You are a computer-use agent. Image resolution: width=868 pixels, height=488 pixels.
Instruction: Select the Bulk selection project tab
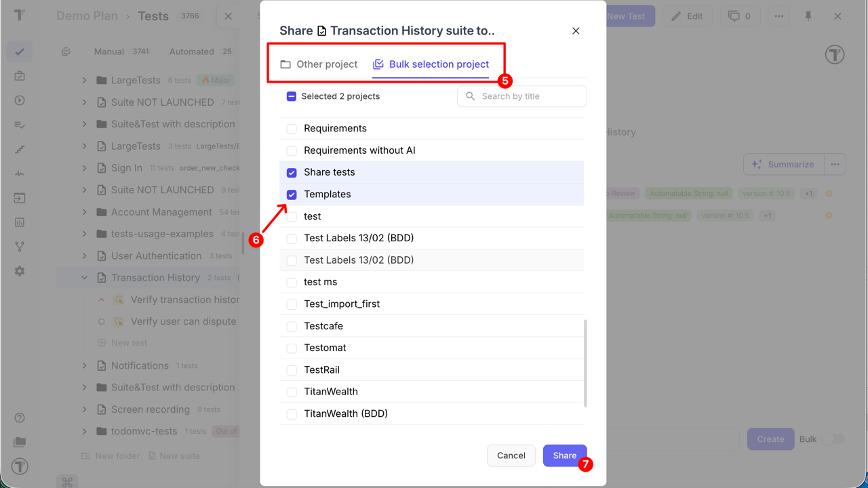click(x=431, y=64)
